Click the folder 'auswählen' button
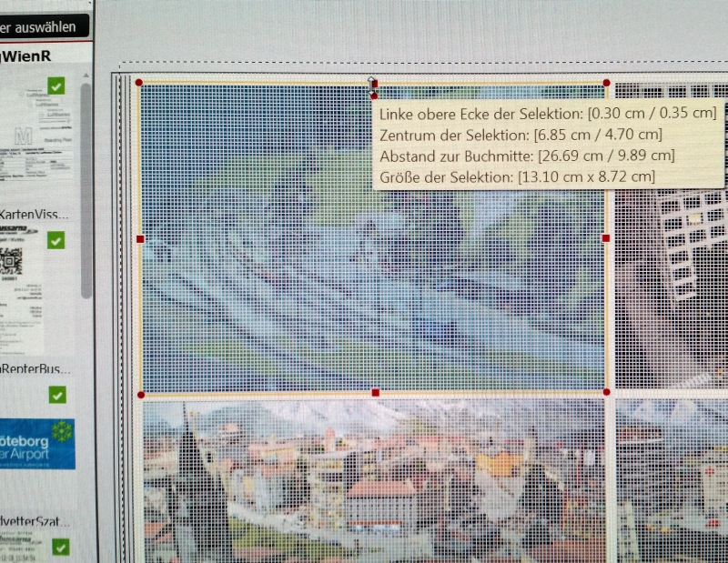Image resolution: width=728 pixels, height=563 pixels. pos(44,26)
